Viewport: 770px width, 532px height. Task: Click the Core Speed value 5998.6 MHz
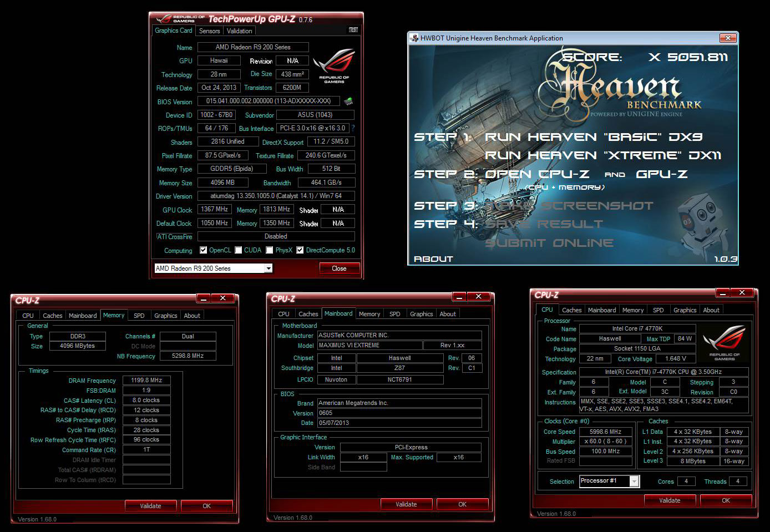(605, 432)
